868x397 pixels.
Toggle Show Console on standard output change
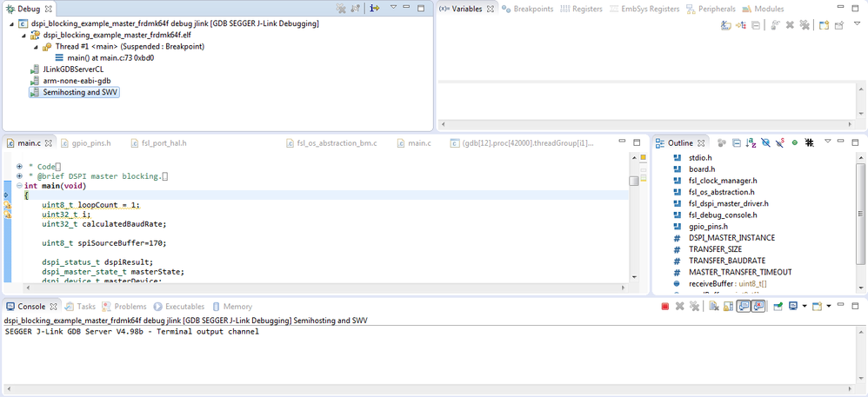744,307
